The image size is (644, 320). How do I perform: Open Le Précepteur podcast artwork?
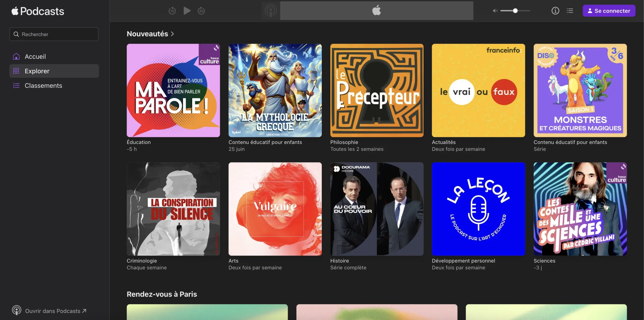[377, 91]
